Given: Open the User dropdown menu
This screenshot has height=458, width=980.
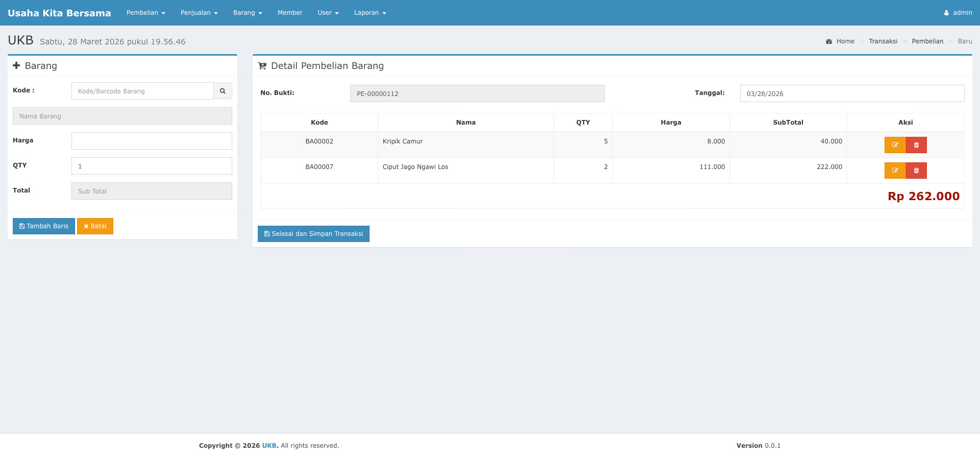Looking at the screenshot, I should [x=328, y=13].
